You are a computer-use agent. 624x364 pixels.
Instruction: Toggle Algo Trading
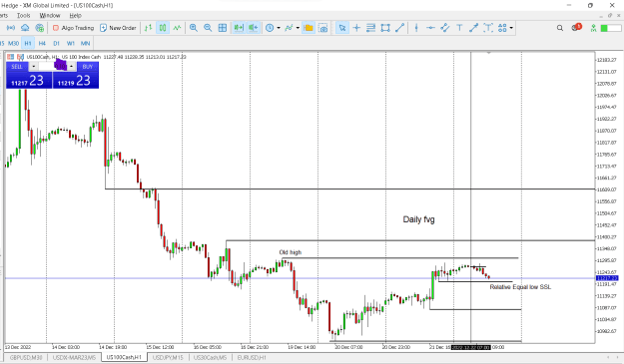[x=73, y=28]
